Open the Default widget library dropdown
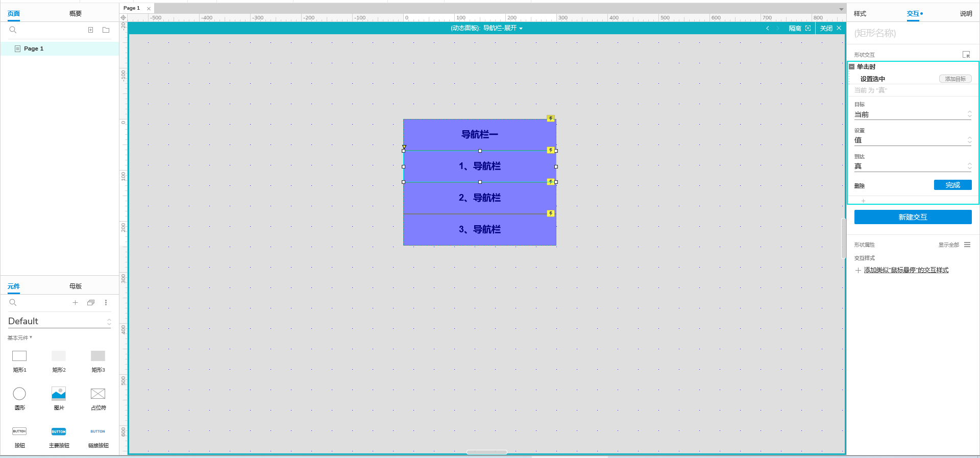 tap(59, 321)
